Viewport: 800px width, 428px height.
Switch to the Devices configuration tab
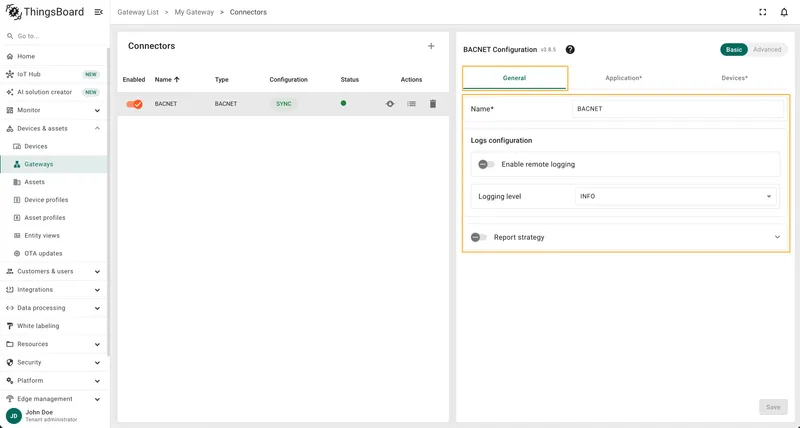(x=734, y=78)
